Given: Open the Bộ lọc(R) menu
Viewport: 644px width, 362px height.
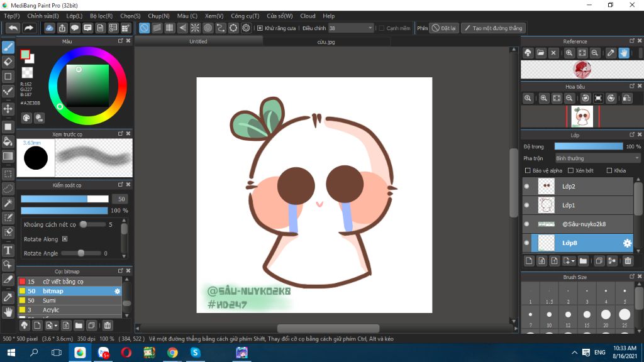Looking at the screenshot, I should click(101, 16).
